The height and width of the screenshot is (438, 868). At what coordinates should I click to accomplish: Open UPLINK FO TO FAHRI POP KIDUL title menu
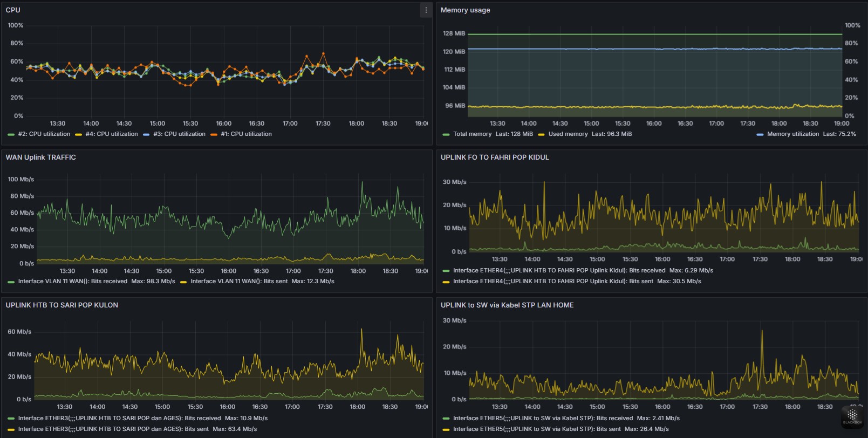pos(494,158)
